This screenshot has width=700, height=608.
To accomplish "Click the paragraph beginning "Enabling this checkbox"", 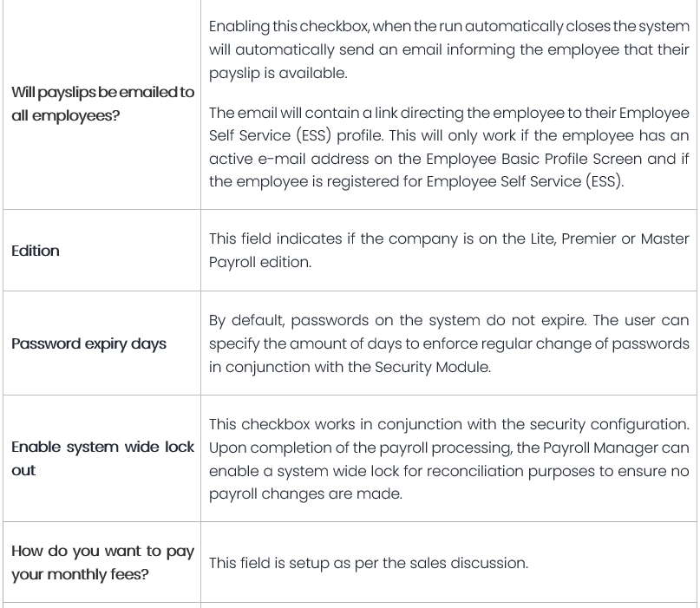I will click(448, 49).
